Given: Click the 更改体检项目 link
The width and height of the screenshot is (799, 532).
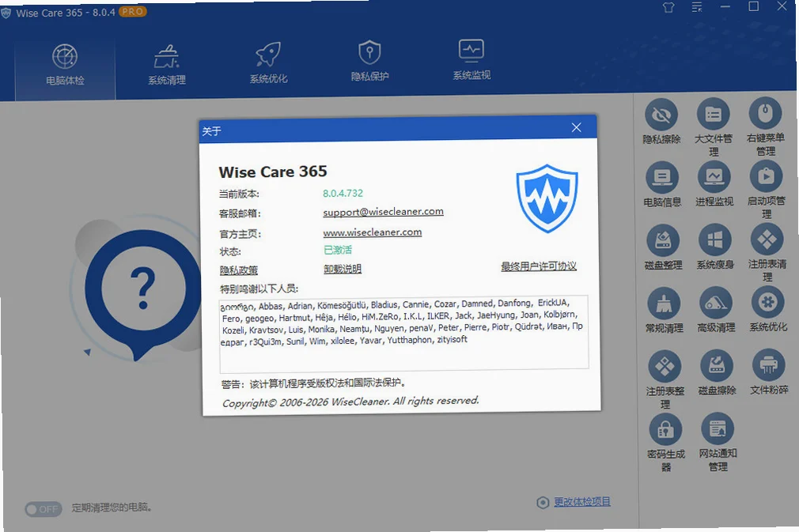Looking at the screenshot, I should click(x=582, y=501).
